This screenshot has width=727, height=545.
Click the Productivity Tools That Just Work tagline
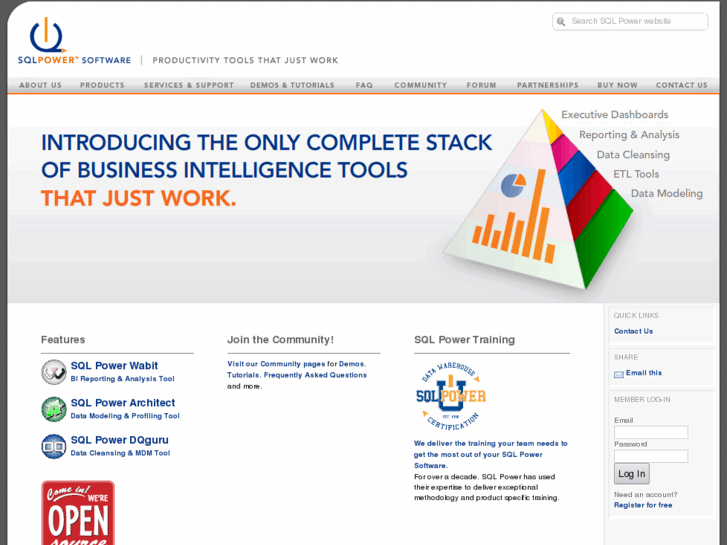tap(245, 60)
